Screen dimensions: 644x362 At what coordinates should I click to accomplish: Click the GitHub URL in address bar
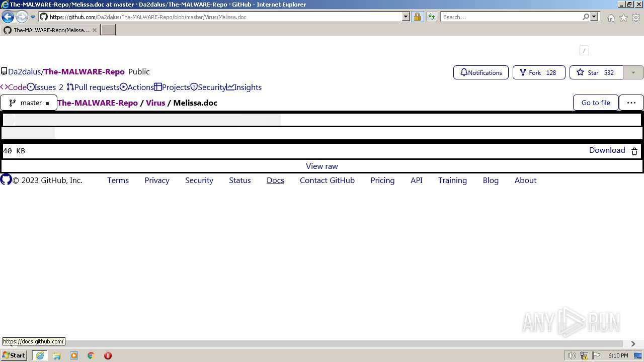148,17
